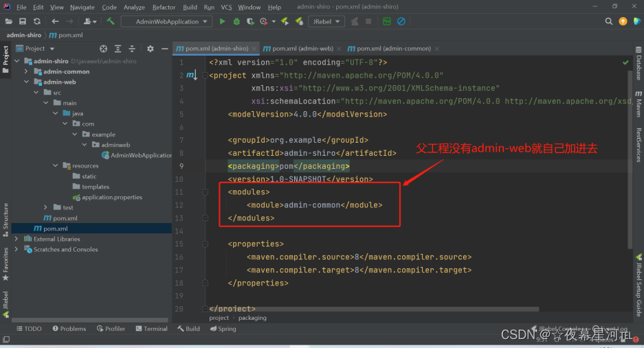Open application.properties in project tree
Screen dimensions: 644x348
[111, 197]
